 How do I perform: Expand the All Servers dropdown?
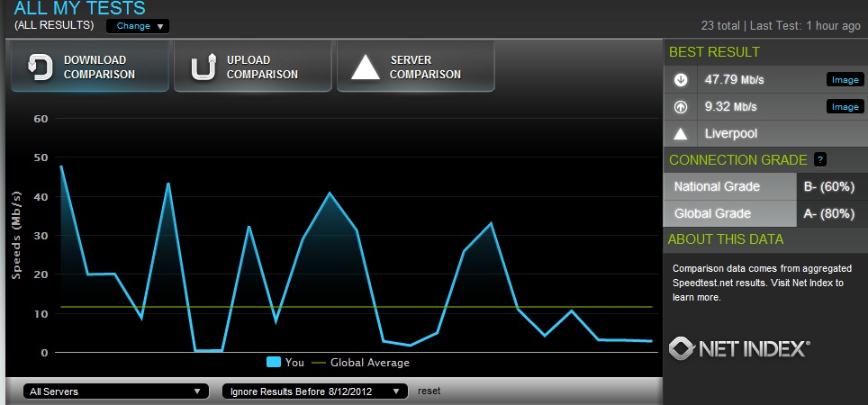[113, 391]
